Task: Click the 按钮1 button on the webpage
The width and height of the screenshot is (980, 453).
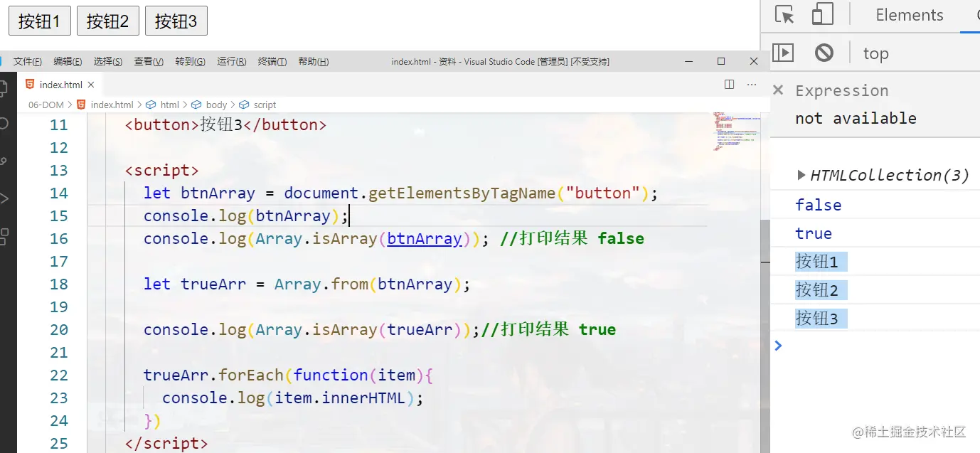Action: click(40, 21)
